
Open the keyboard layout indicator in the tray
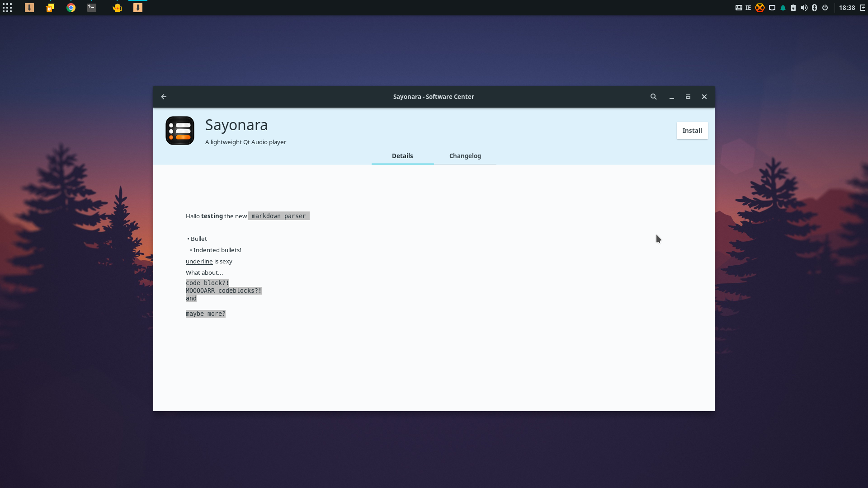pyautogui.click(x=739, y=8)
